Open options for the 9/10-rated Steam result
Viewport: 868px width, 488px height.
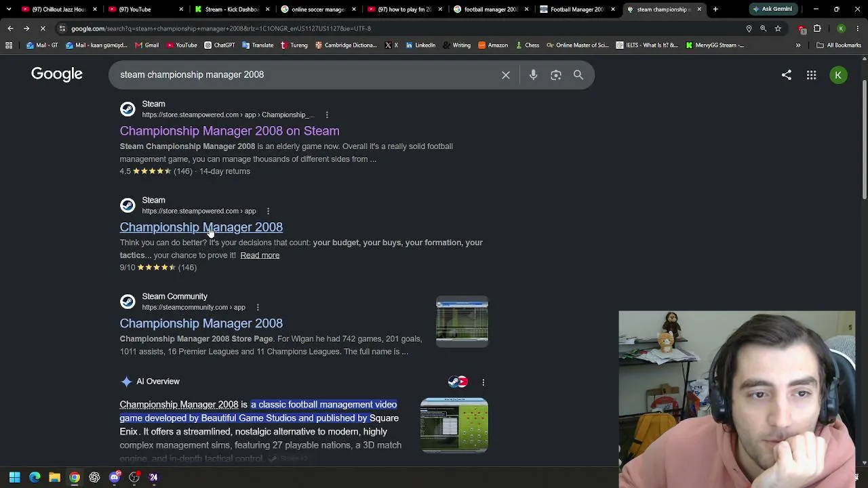(268, 211)
